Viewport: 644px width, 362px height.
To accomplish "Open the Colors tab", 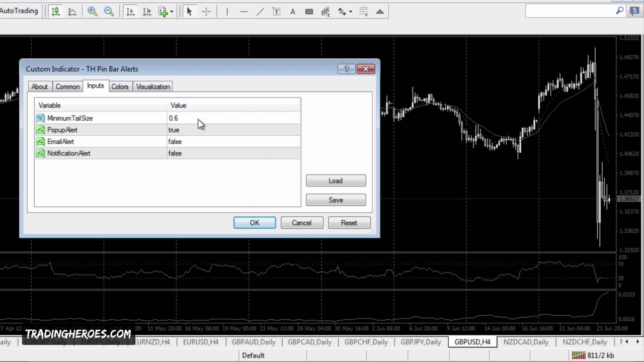I will pos(120,86).
